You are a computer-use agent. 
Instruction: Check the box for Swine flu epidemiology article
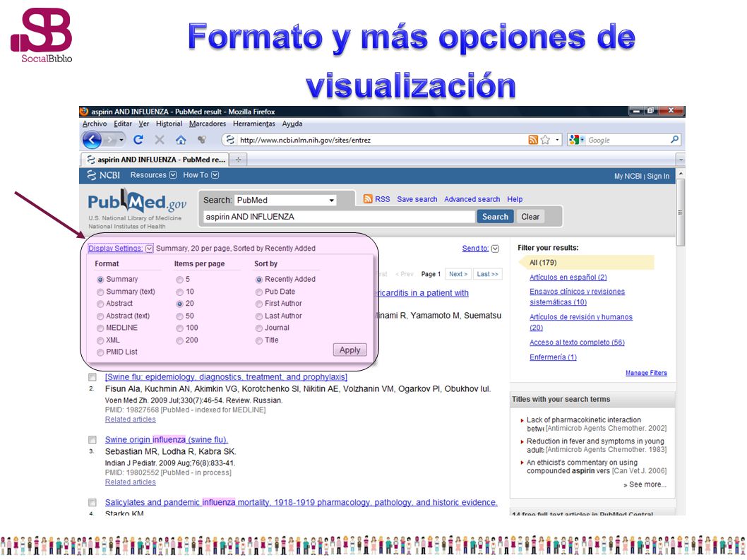[92, 378]
